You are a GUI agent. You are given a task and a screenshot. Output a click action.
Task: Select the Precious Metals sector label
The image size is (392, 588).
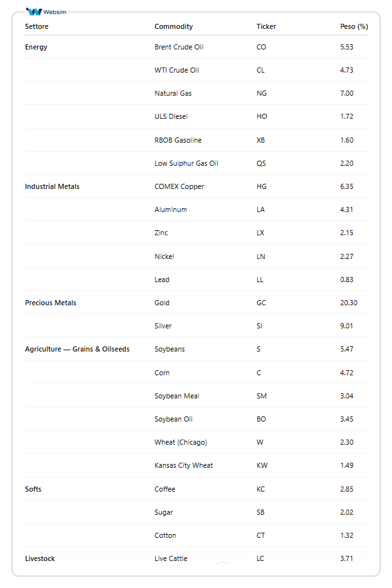[x=50, y=303]
